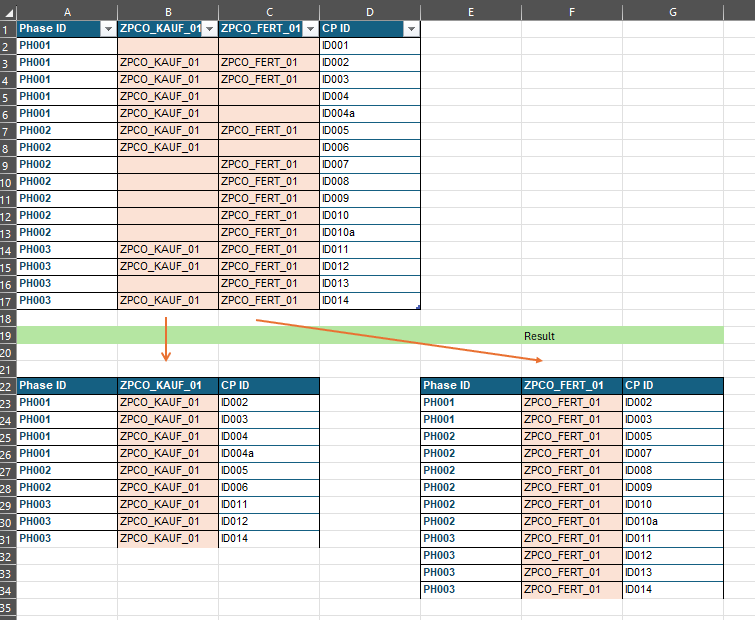Click CP ID header of the KAUF result table
755x620 pixels.
[269, 386]
